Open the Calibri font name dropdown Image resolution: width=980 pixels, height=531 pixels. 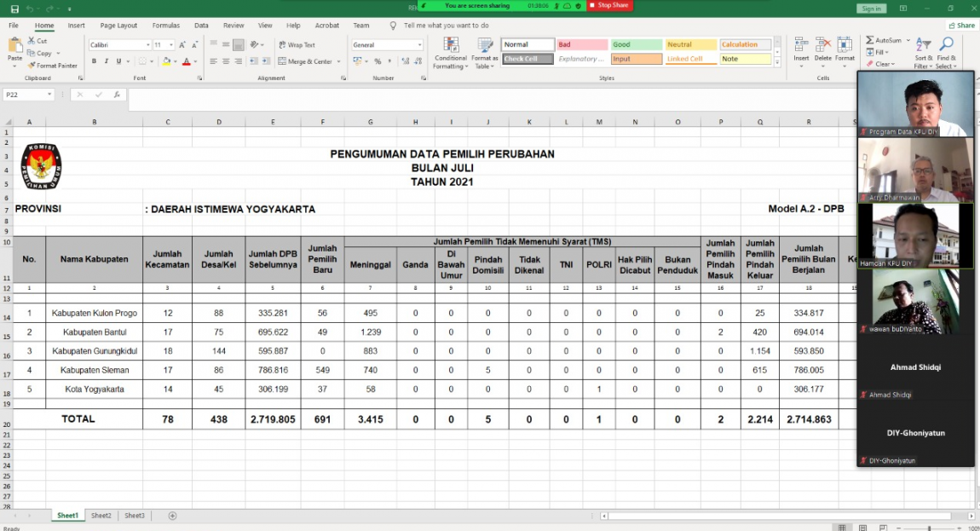[x=147, y=45]
